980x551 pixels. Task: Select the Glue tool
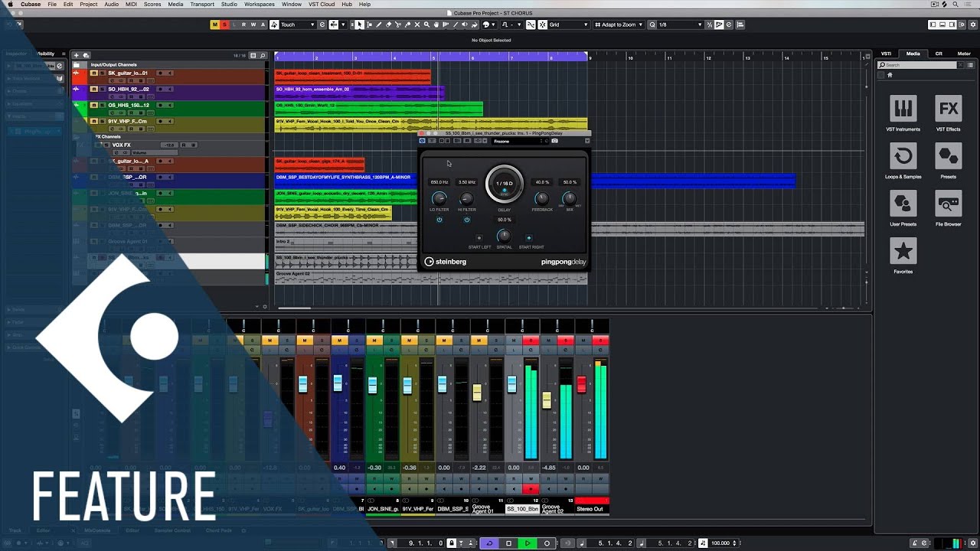(407, 24)
